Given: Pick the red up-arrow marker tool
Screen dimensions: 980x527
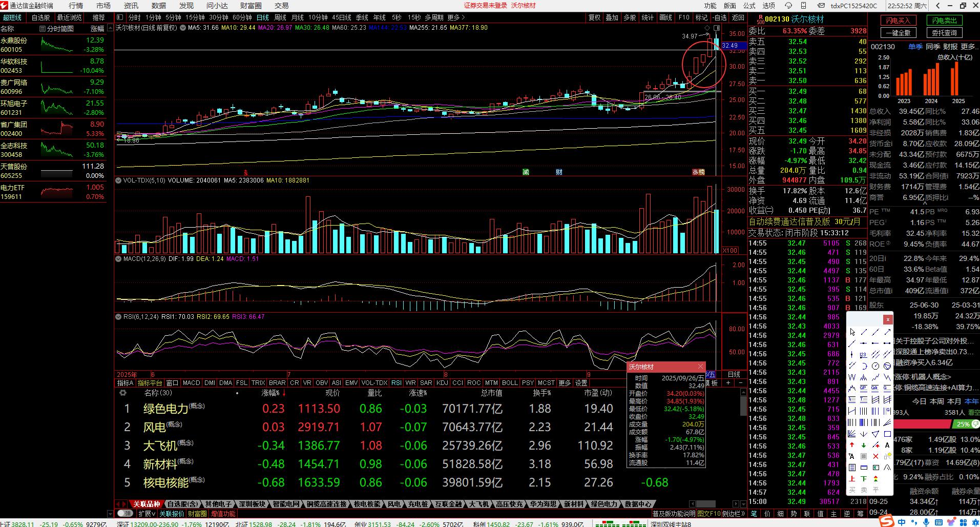Looking at the screenshot, I should click(x=852, y=445).
